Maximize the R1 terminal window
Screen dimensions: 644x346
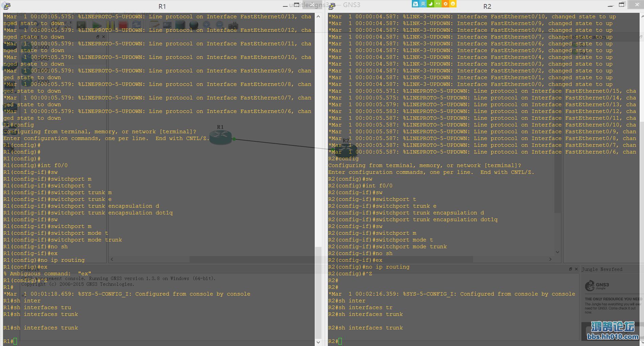tap(296, 5)
